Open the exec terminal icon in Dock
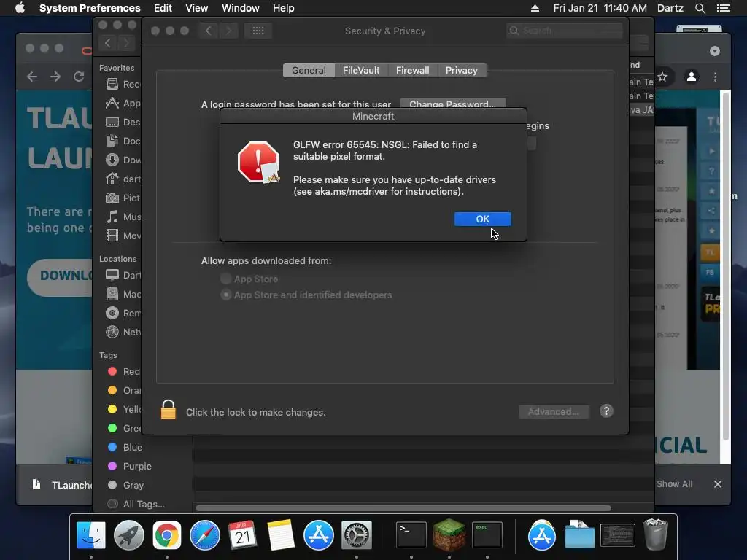This screenshot has width=747, height=560. click(x=487, y=535)
